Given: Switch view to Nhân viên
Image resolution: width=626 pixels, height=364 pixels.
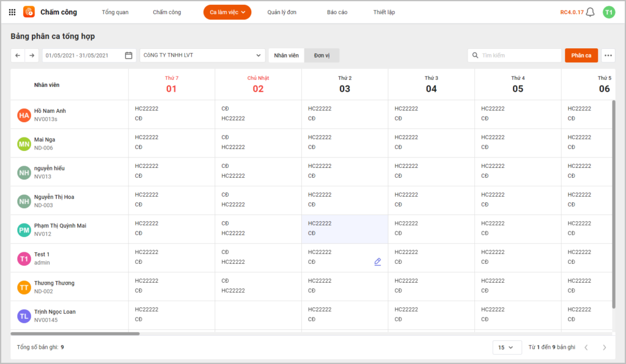Looking at the screenshot, I should [x=286, y=56].
